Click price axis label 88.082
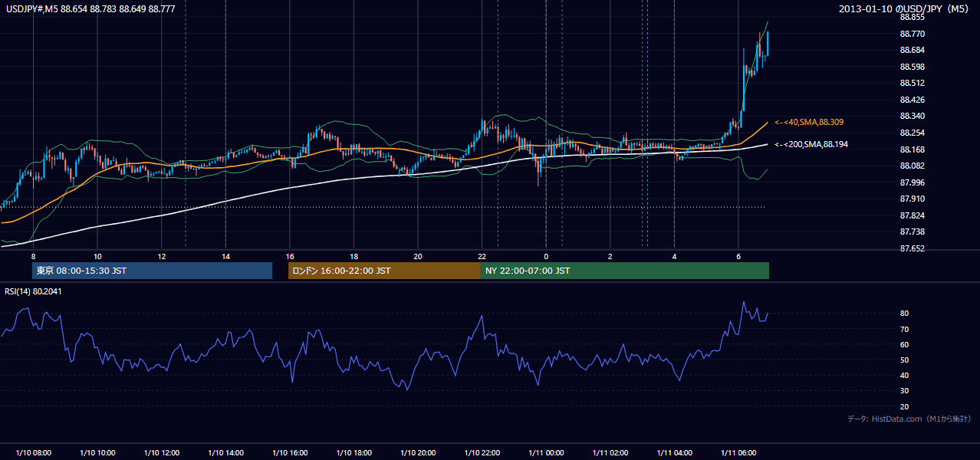Screen dimensions: 980x460 click(x=913, y=166)
